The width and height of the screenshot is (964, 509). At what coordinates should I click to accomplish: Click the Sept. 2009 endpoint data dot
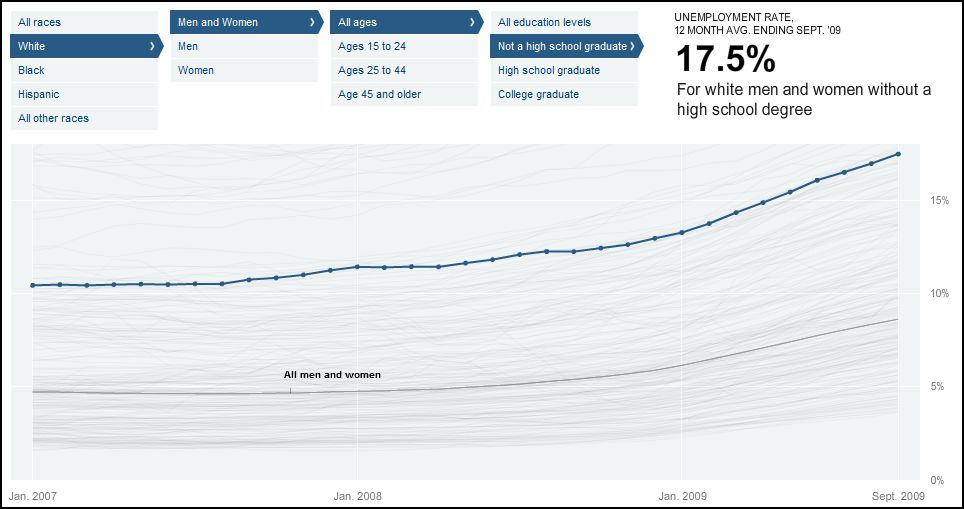coord(898,154)
